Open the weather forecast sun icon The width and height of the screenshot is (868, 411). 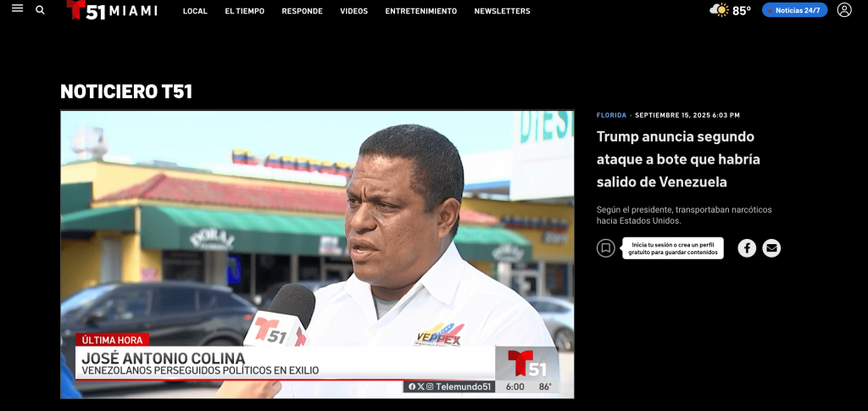(x=720, y=10)
